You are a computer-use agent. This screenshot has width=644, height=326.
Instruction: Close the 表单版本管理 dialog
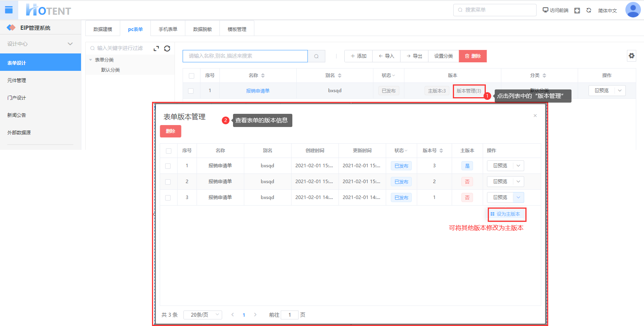pos(535,116)
